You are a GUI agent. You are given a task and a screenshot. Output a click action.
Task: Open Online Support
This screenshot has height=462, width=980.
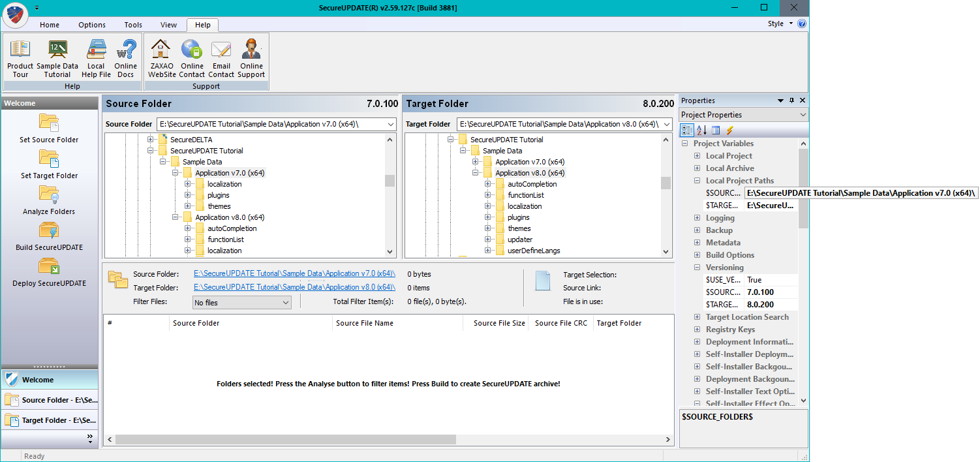pyautogui.click(x=251, y=58)
